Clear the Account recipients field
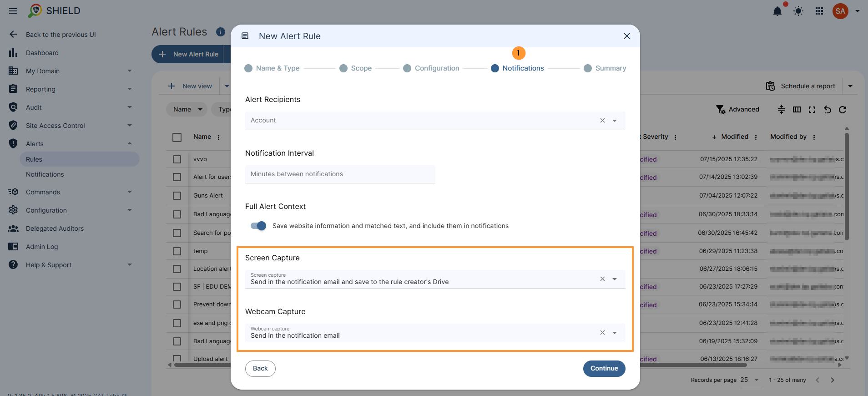 602,121
